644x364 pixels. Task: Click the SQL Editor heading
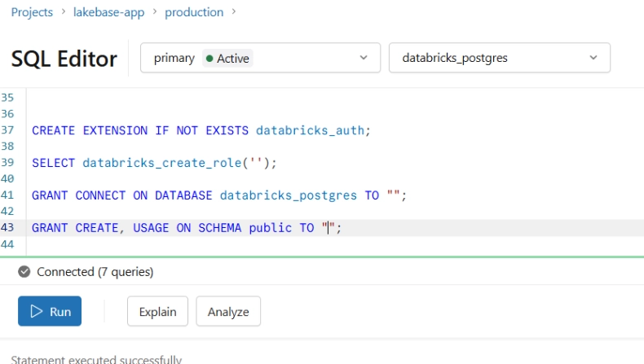[64, 59]
